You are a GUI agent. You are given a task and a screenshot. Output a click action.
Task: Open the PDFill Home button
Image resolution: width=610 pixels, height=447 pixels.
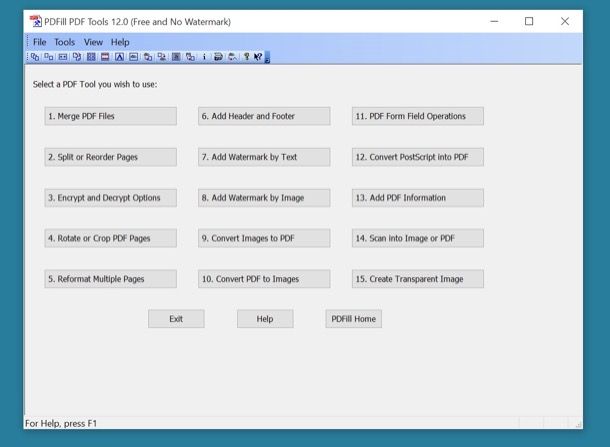pyautogui.click(x=354, y=319)
